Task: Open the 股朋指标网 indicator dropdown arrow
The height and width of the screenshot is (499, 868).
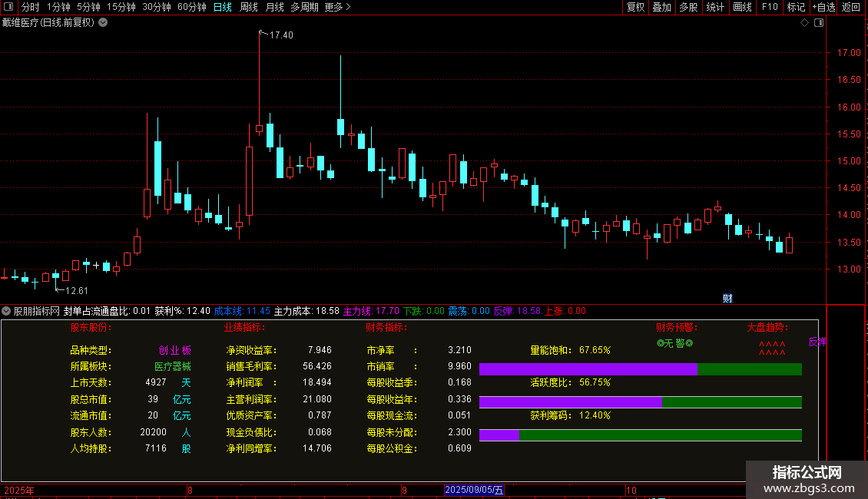Action: point(6,311)
